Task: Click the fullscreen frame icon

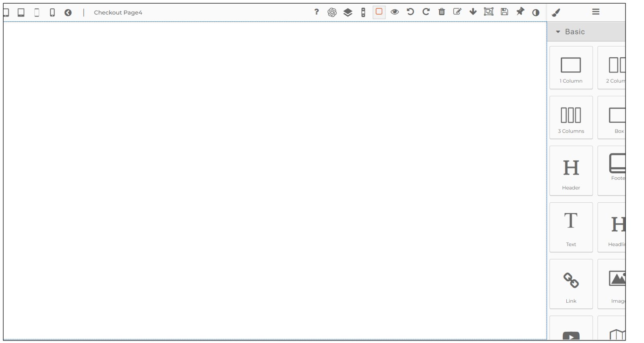Action: pyautogui.click(x=489, y=12)
